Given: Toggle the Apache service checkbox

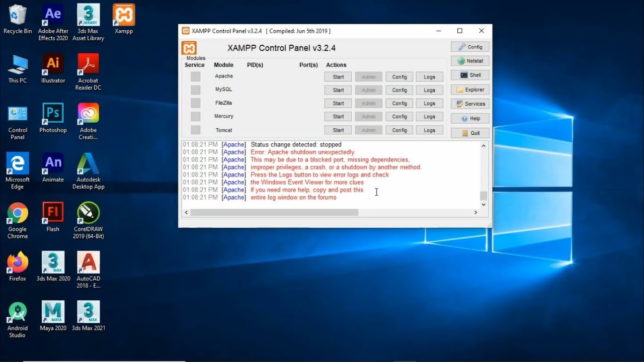Looking at the screenshot, I should click(195, 77).
